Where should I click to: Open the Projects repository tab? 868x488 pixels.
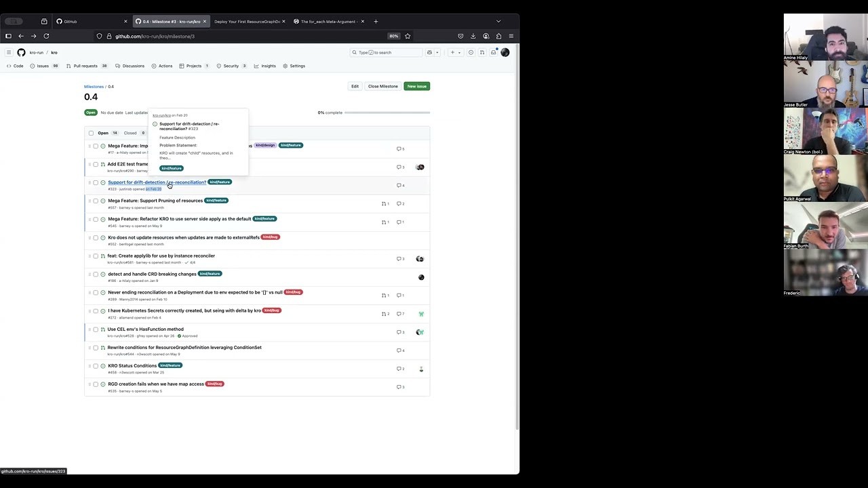[x=194, y=66]
